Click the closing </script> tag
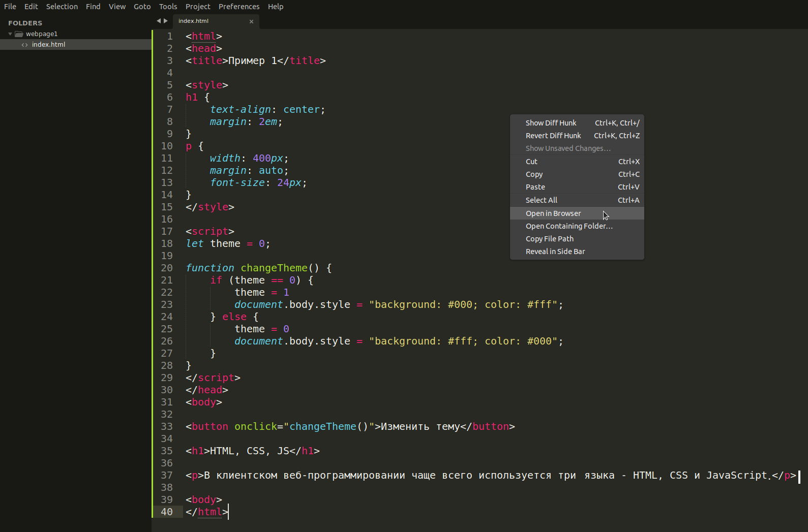 tap(213, 378)
